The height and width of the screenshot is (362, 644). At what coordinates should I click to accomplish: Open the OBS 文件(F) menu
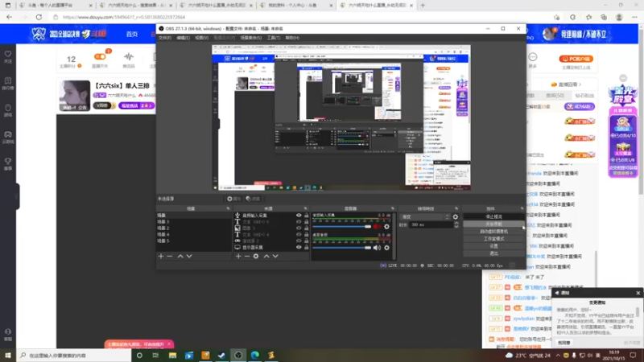click(x=165, y=38)
